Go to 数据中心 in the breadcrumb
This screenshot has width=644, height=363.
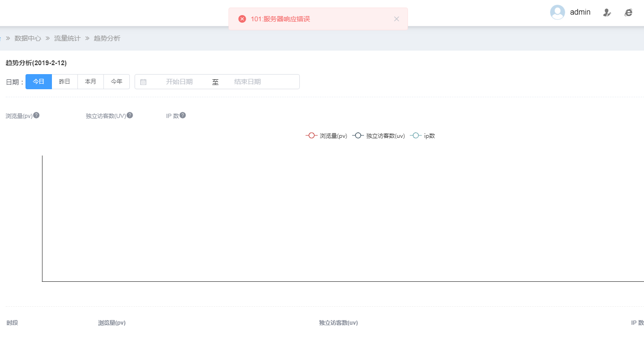click(x=28, y=38)
